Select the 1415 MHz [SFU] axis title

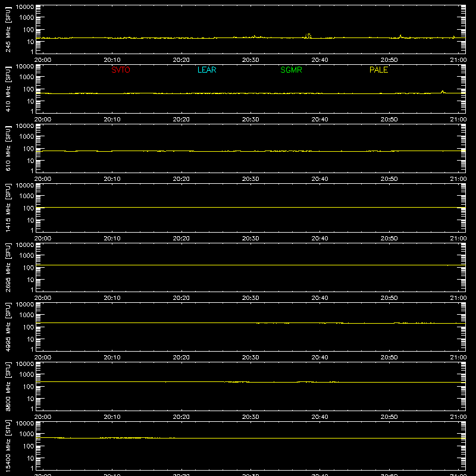click(x=8, y=208)
